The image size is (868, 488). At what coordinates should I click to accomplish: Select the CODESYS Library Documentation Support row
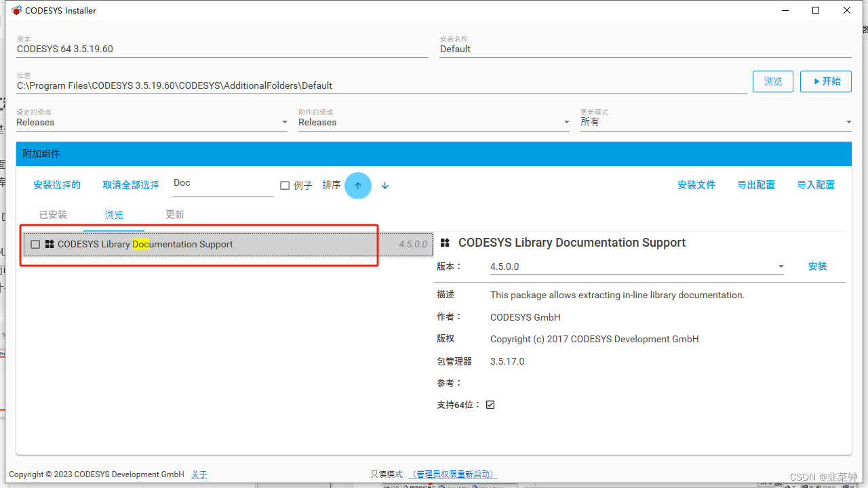[228, 245]
